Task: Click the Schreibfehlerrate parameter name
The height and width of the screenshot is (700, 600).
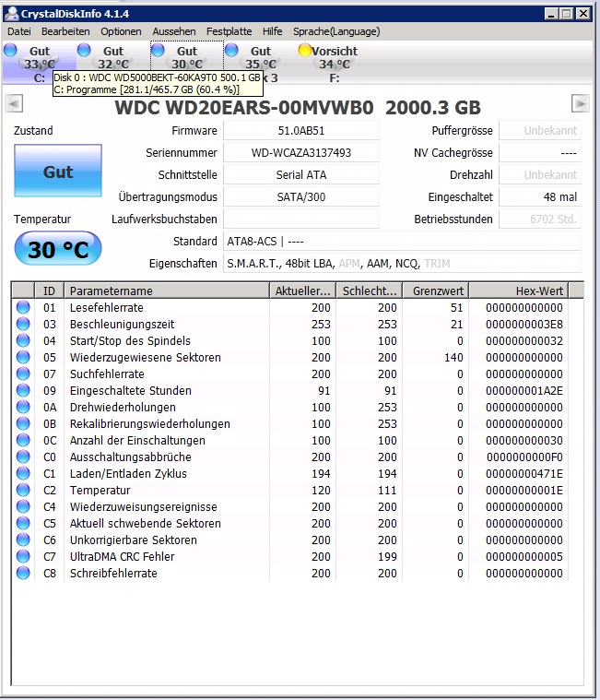Action: coord(113,574)
